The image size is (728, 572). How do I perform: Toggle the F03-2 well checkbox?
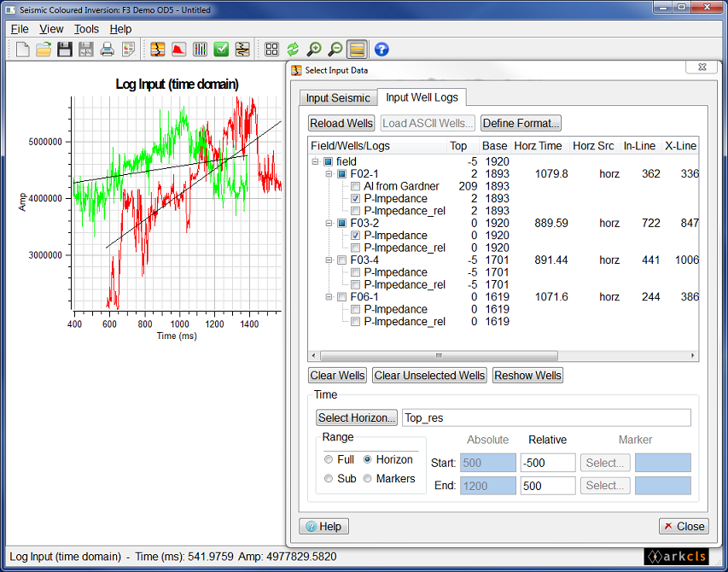click(x=341, y=224)
